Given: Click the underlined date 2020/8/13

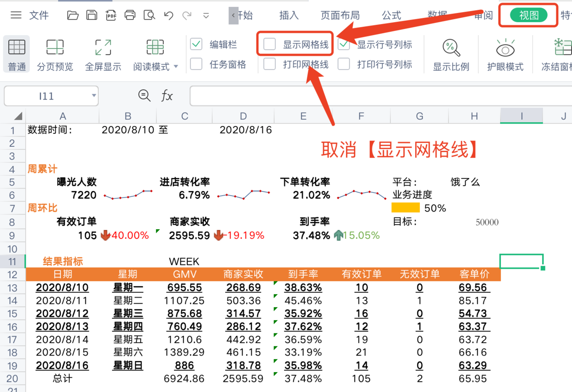Looking at the screenshot, I should 62,327.
